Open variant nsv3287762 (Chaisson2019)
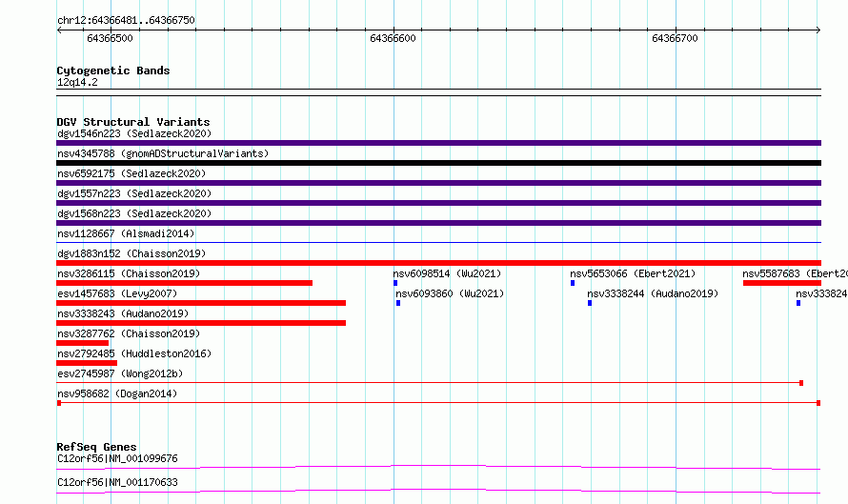The height and width of the screenshot is (504, 848). pyautogui.click(x=129, y=333)
